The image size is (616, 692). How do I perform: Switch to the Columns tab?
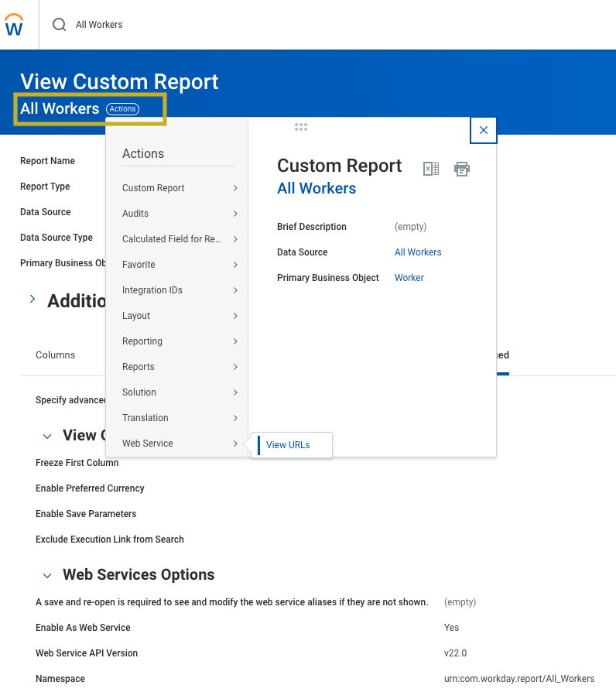(55, 355)
